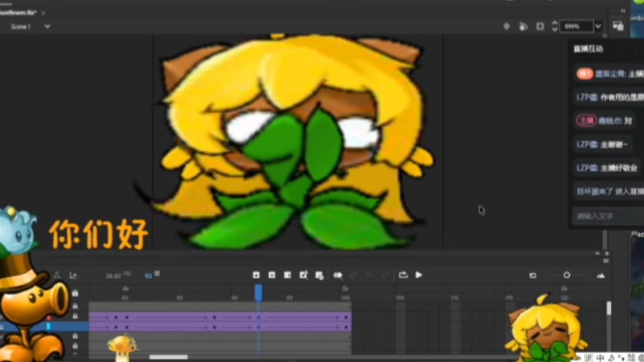Play the timeline animation

pos(419,275)
